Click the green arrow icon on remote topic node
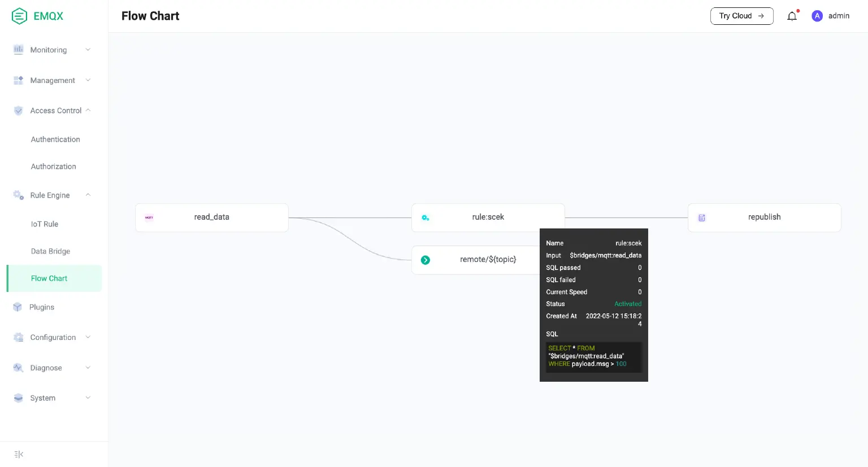Viewport: 868px width, 467px height. (x=426, y=260)
